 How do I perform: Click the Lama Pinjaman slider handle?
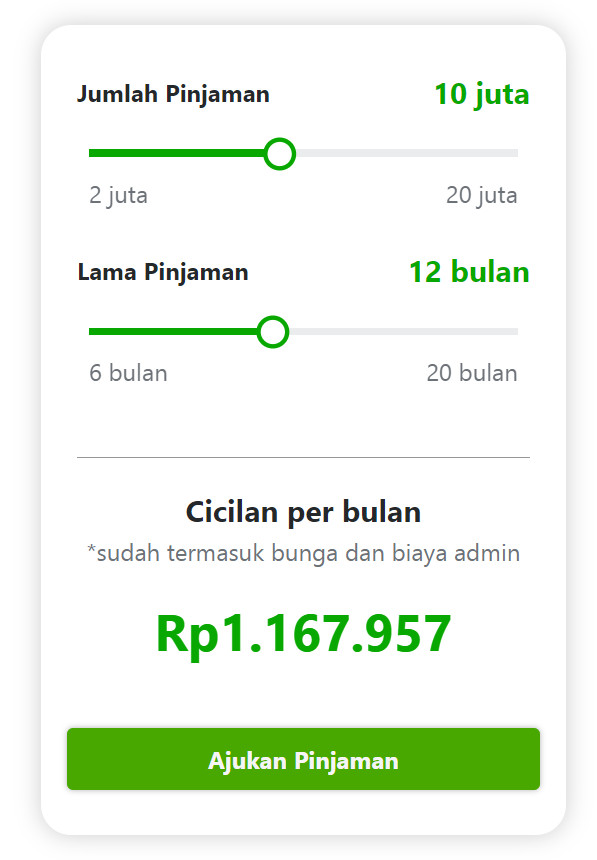(x=273, y=330)
